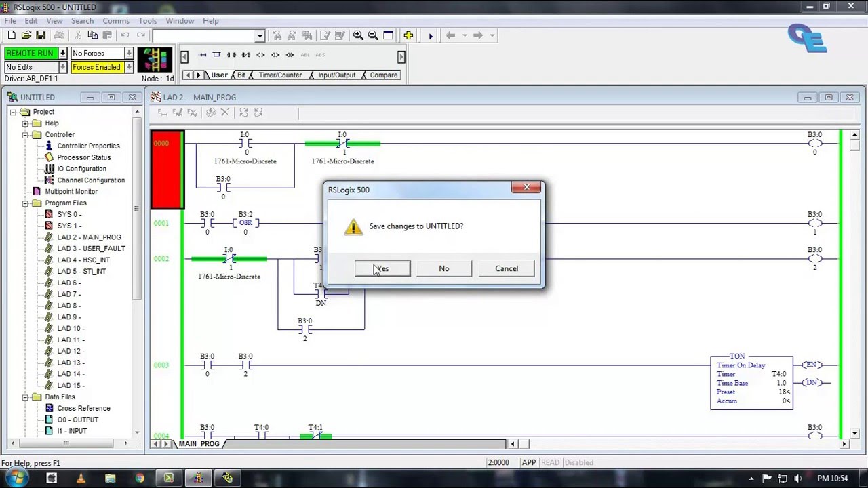Open the Forces Enabled dropdown

tap(129, 67)
